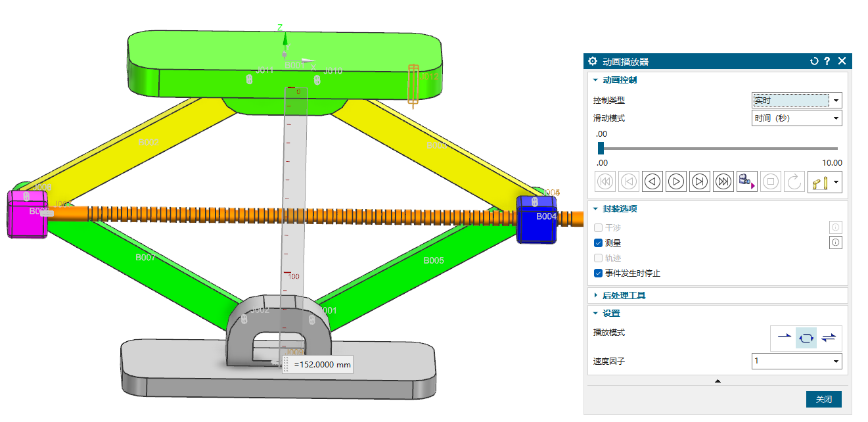Uncheck the 测量 checkbox
The width and height of the screenshot is (868, 422).
pos(598,243)
